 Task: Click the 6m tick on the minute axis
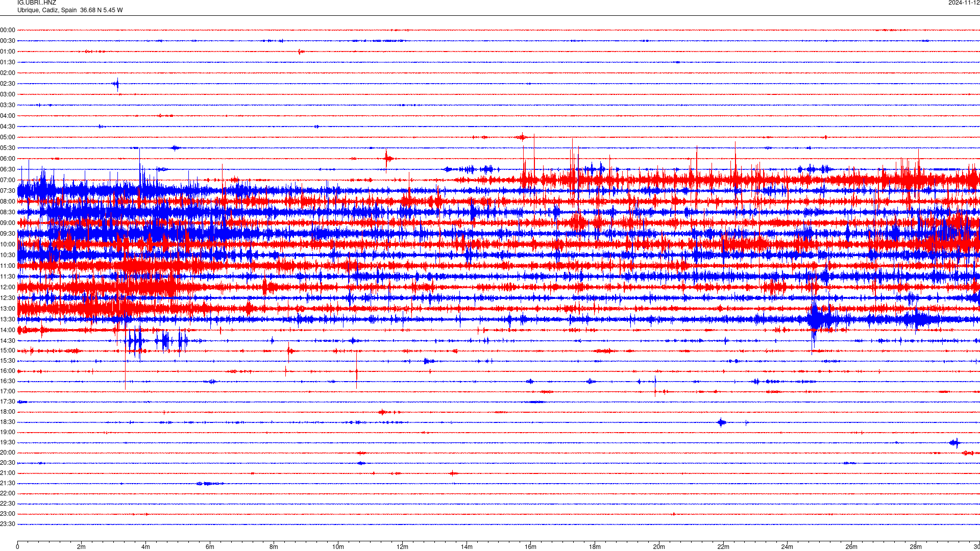(210, 547)
